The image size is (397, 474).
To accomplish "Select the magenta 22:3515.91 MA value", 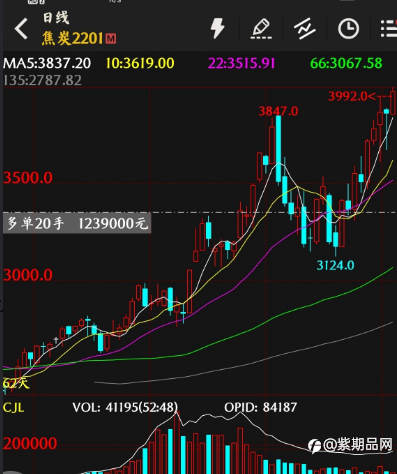I will pyautogui.click(x=242, y=63).
